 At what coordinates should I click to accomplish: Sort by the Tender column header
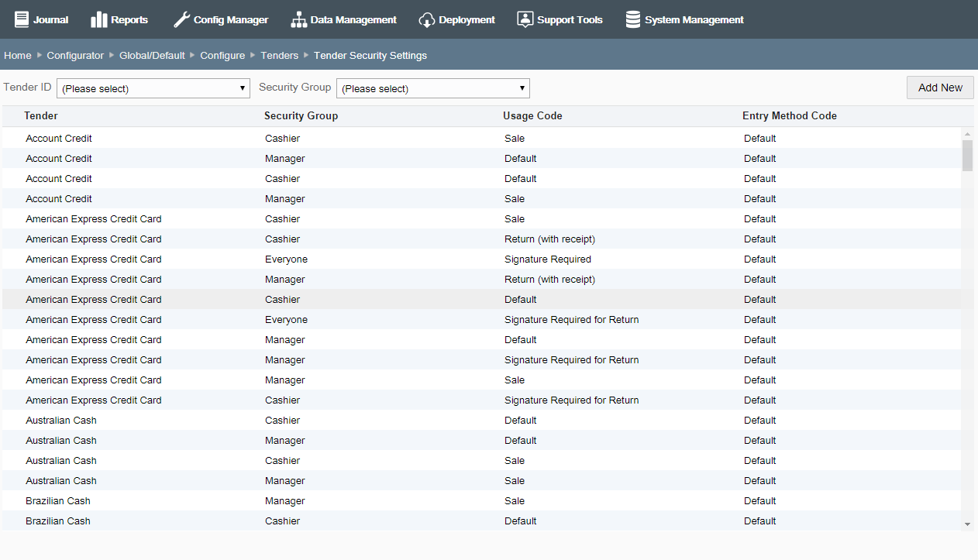pyautogui.click(x=40, y=115)
